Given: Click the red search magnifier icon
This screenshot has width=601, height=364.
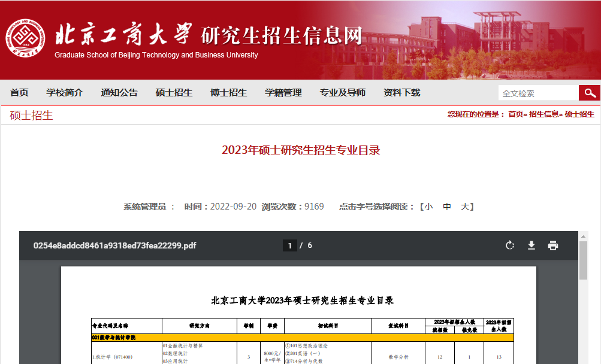Looking at the screenshot, I should point(590,93).
